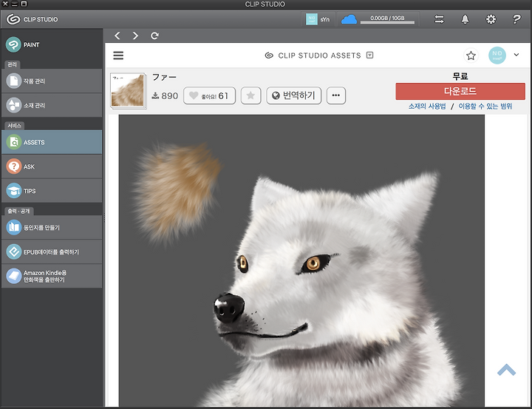The width and height of the screenshot is (532, 409).
Task: Open 이용할 수 있는 범위 link
Action: [485, 107]
